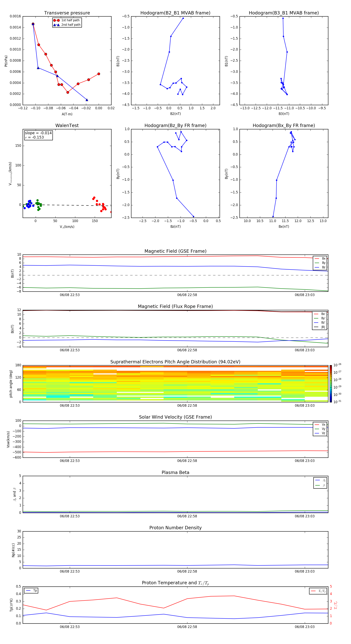
Task: Click the "B2(nT)" x-axis label
Action: pos(175,114)
